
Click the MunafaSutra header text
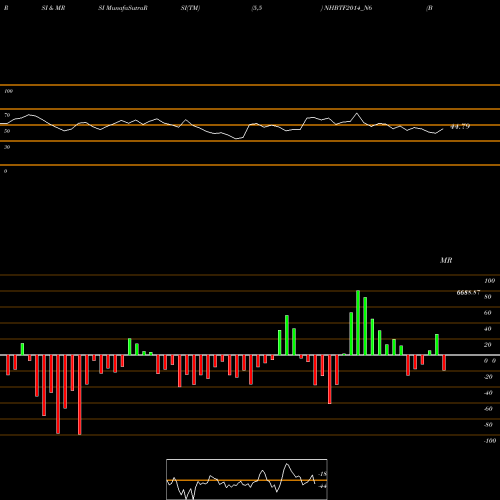(126, 8)
